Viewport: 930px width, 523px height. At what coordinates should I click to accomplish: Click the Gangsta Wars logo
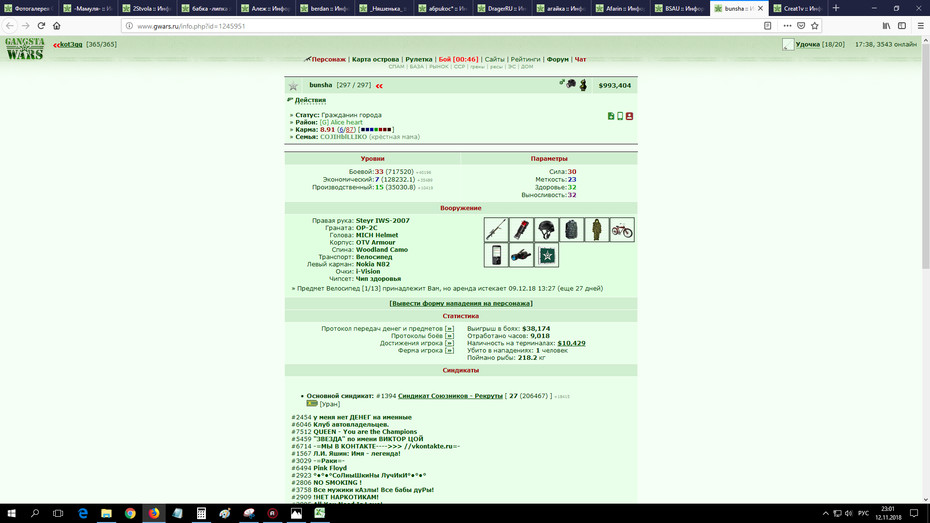point(25,49)
